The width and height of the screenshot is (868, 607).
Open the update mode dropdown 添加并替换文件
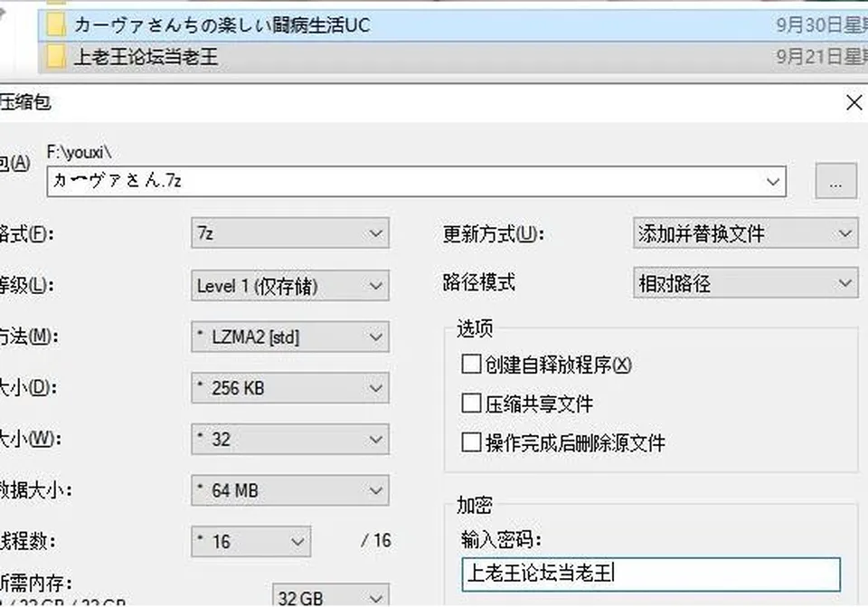tap(746, 232)
